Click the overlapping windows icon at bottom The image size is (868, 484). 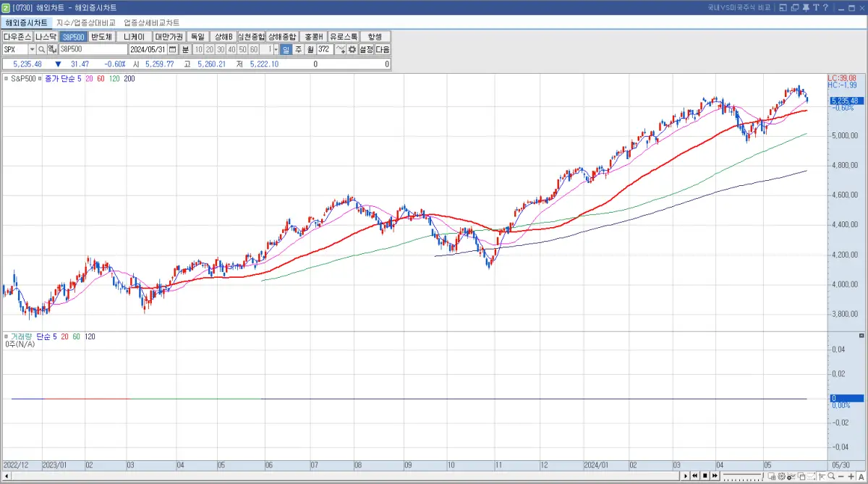click(801, 477)
